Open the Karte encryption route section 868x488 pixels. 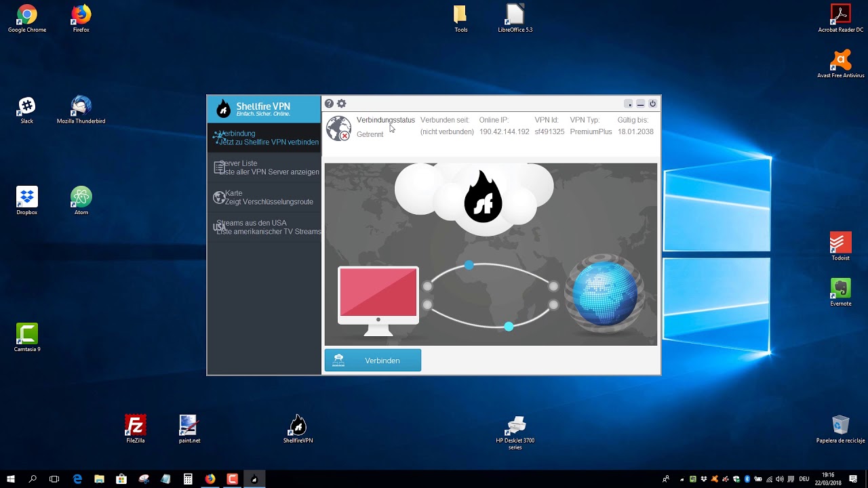click(264, 197)
